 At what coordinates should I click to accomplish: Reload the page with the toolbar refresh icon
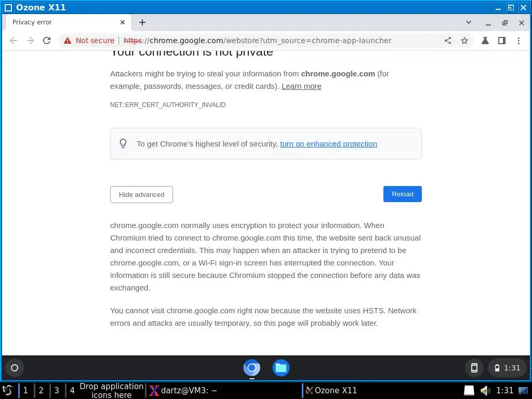point(47,41)
